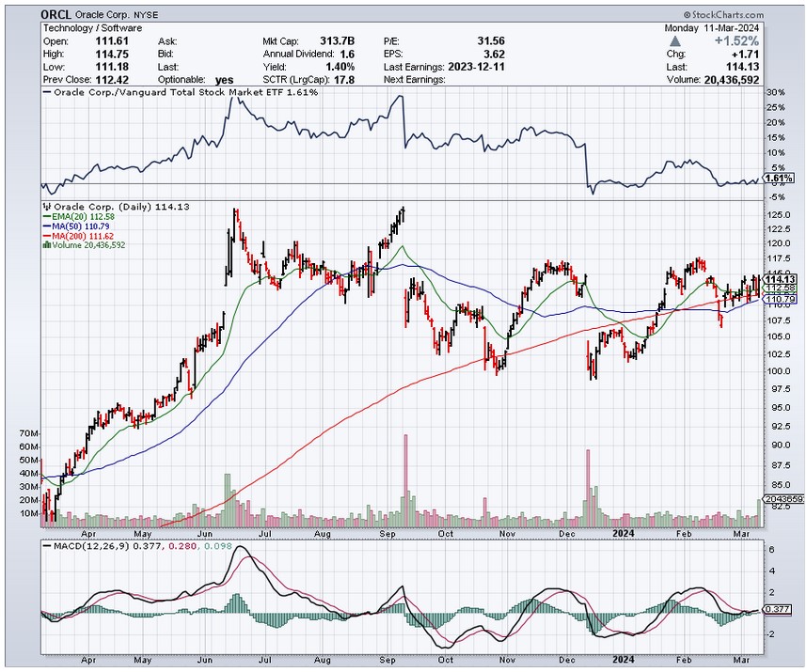The height and width of the screenshot is (672, 807).
Task: Click the 114.13 last price tag on price axis
Action: pos(779,279)
